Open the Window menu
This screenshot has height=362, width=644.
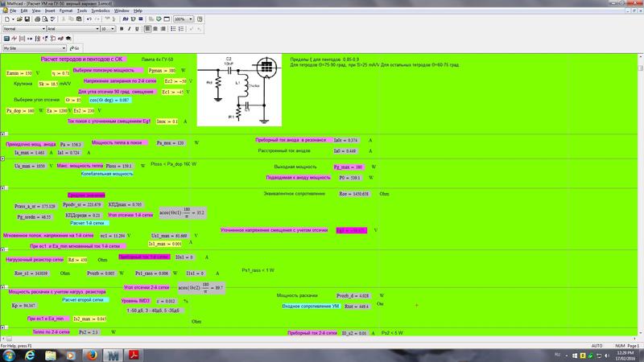coord(122,10)
